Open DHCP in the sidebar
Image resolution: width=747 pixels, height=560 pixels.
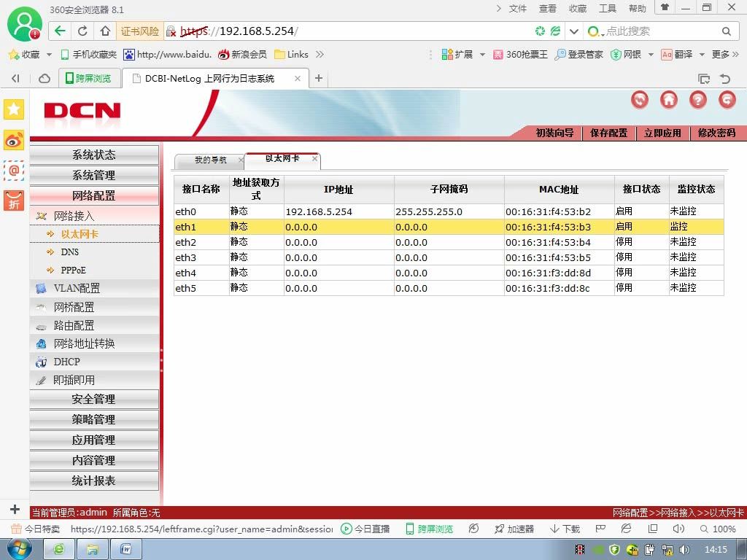tap(66, 362)
